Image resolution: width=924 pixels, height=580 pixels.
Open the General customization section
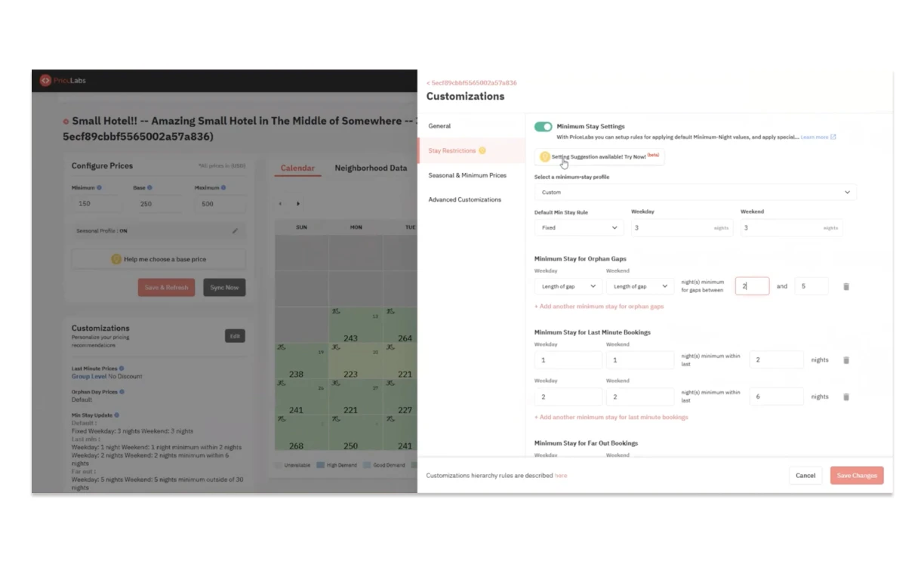point(439,126)
